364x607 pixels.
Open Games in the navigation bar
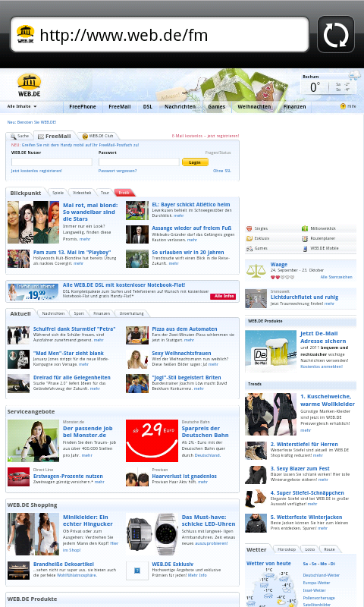coord(216,107)
